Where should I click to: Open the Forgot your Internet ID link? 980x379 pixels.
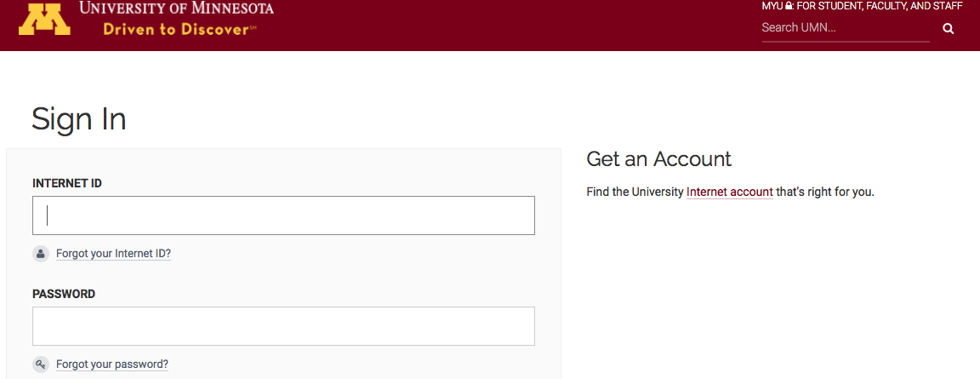click(x=113, y=254)
